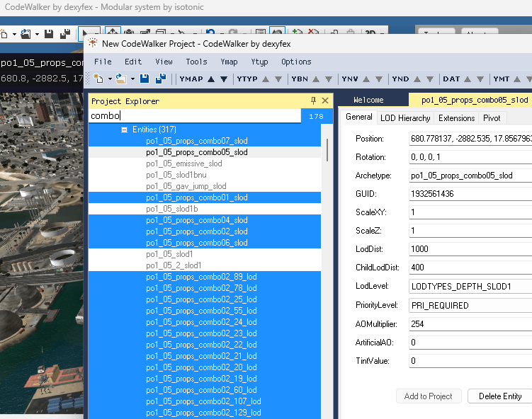This screenshot has width=532, height=419.
Task: Click the Delete Entity button
Action: 499,396
